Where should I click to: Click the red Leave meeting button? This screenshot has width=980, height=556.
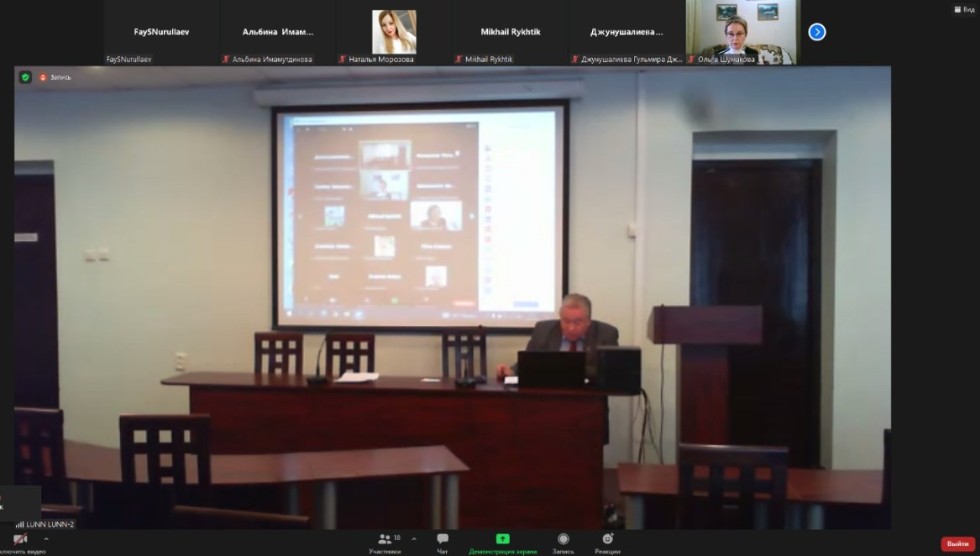click(x=956, y=543)
